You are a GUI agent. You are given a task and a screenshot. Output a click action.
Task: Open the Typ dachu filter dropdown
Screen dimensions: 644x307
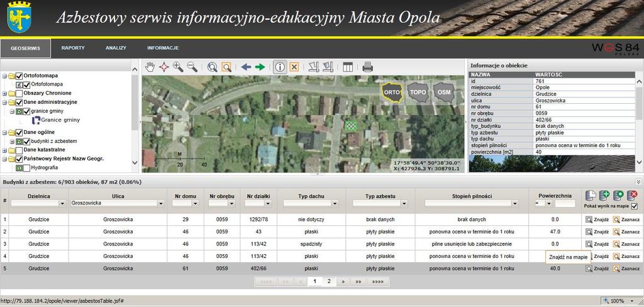tap(335, 203)
